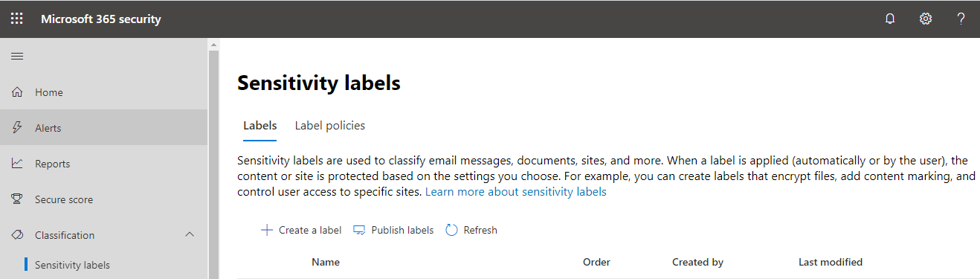This screenshot has height=279, width=980.
Task: Click the help question mark icon
Action: tap(961, 19)
